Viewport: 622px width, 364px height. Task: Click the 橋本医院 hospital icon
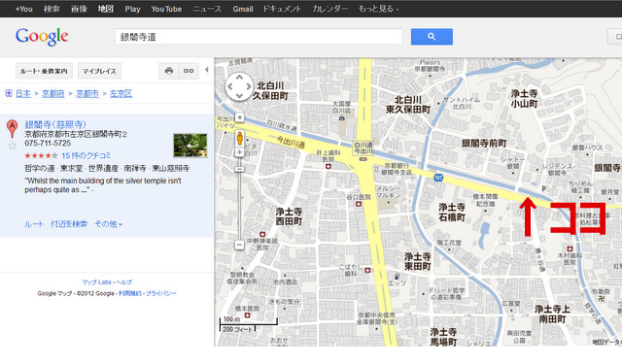248,315
